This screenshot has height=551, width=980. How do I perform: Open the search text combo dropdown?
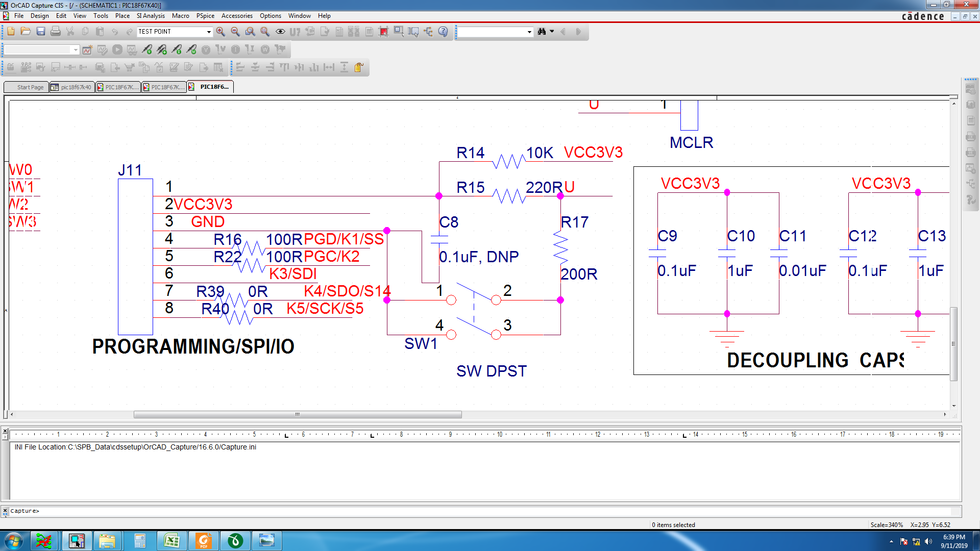pyautogui.click(x=529, y=32)
